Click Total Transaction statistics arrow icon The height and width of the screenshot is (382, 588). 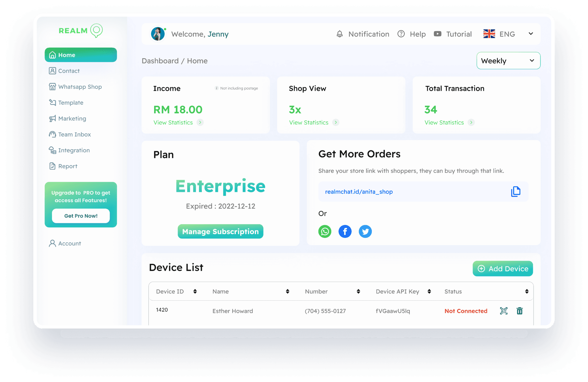[471, 122]
